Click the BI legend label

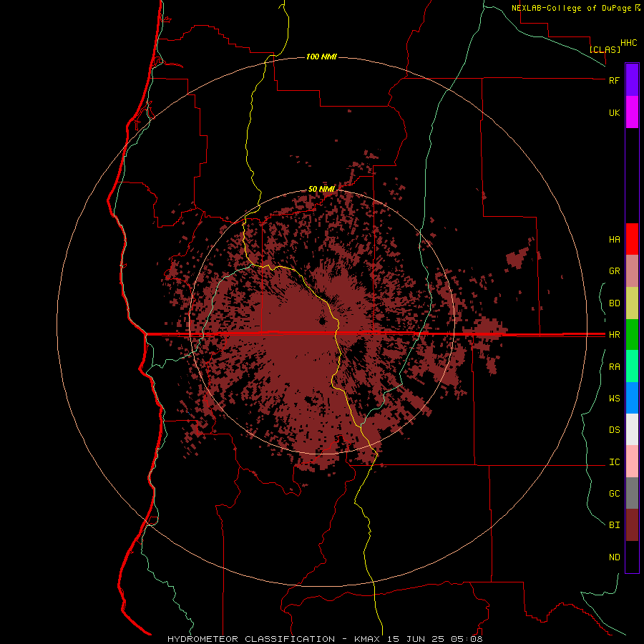(614, 525)
